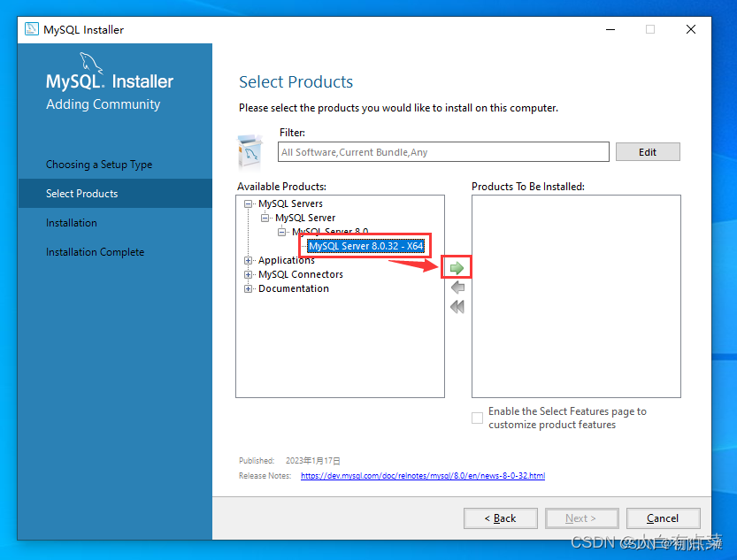The width and height of the screenshot is (737, 560).
Task: Select the MySQL Servers tree label
Action: pyautogui.click(x=290, y=203)
